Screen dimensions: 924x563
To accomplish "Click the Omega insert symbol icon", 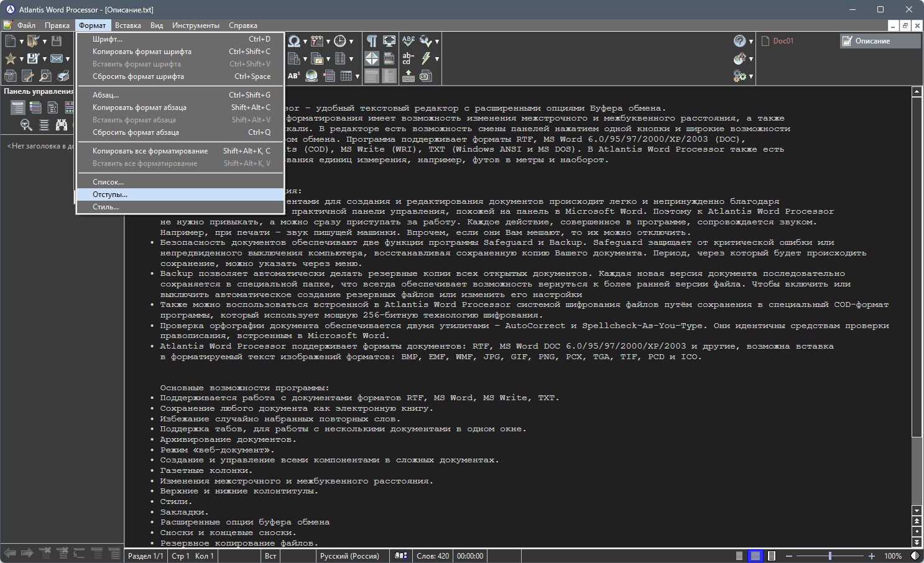I will 294,41.
